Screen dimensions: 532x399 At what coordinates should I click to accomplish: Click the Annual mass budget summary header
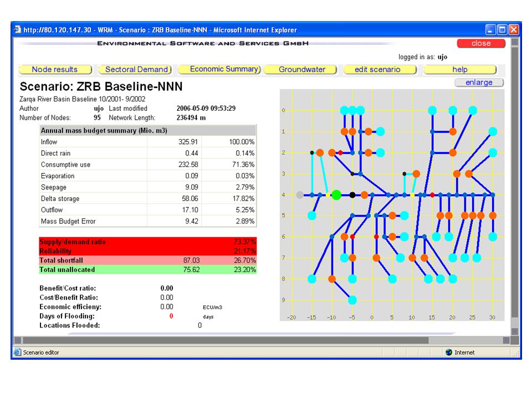coord(104,131)
